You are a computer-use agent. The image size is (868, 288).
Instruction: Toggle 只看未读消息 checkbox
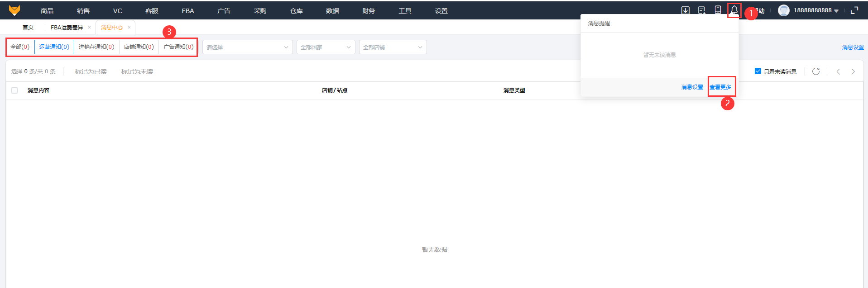pos(758,71)
